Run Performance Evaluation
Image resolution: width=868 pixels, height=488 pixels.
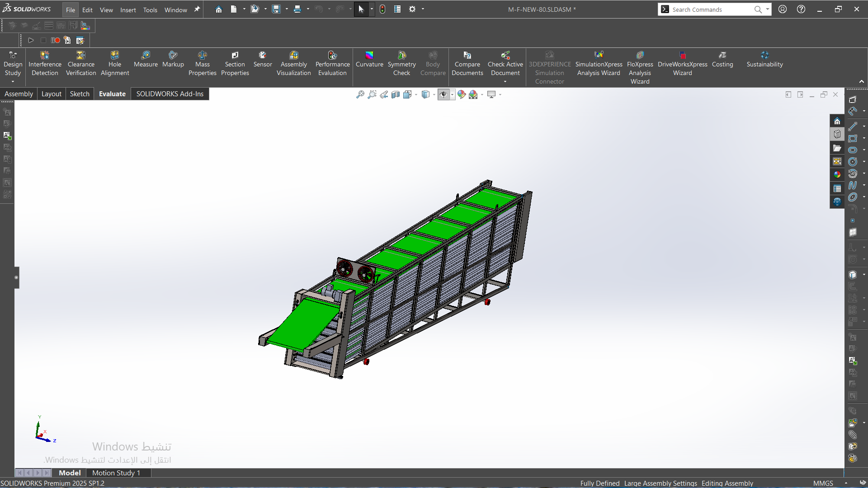332,63
